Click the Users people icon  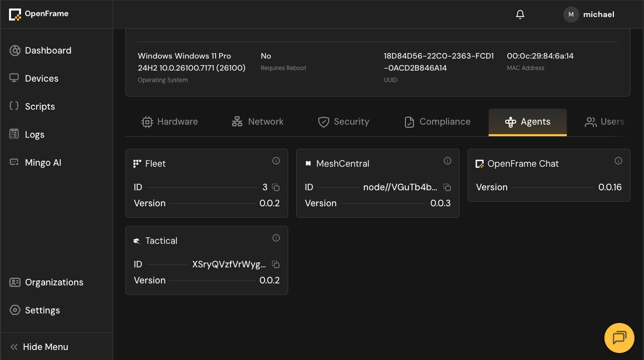[591, 122]
